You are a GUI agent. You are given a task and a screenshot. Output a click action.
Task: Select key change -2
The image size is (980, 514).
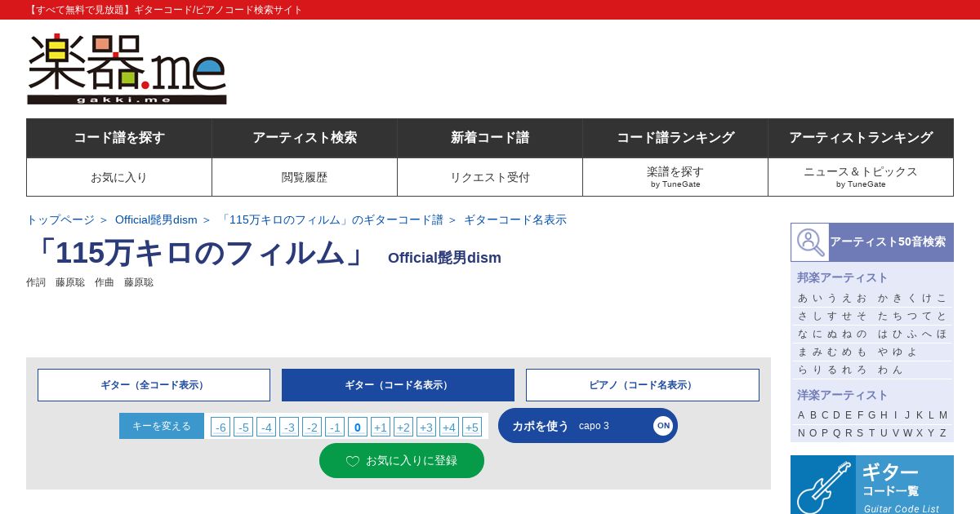click(312, 427)
